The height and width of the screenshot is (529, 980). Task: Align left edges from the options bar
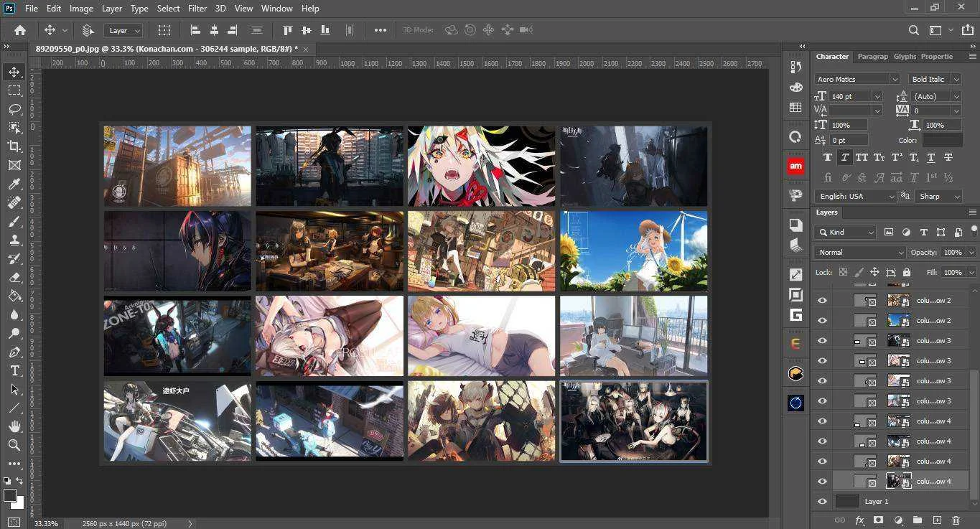click(x=195, y=30)
